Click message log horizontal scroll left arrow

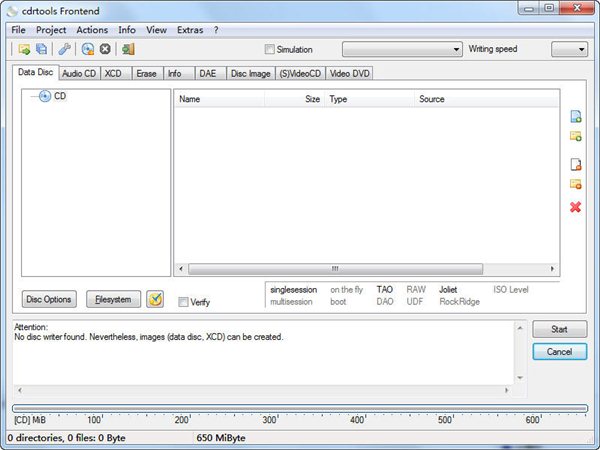click(x=20, y=390)
